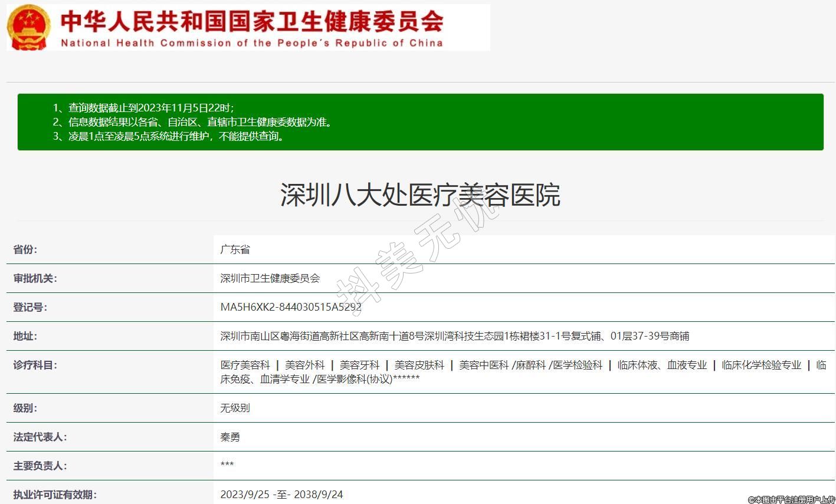Viewport: 836px width, 504px height.
Task: Select the legal representative name 秦勇
Action: pyautogui.click(x=230, y=437)
